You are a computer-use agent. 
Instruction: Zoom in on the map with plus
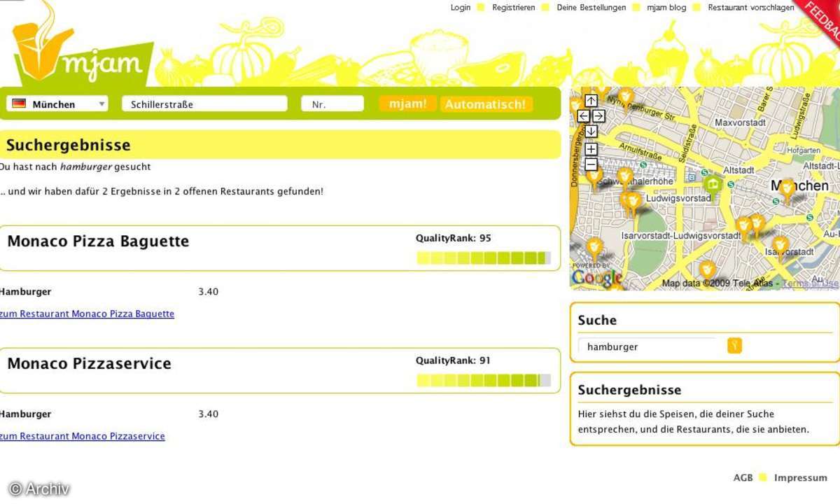tap(591, 149)
